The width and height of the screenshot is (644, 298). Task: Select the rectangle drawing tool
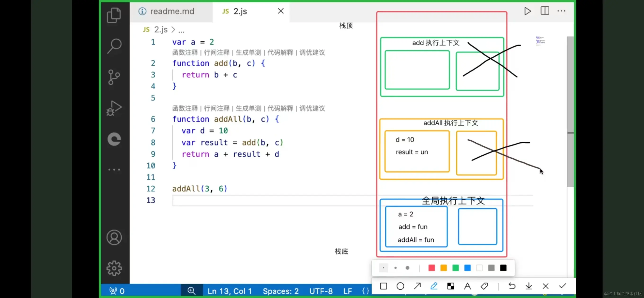[x=384, y=286]
